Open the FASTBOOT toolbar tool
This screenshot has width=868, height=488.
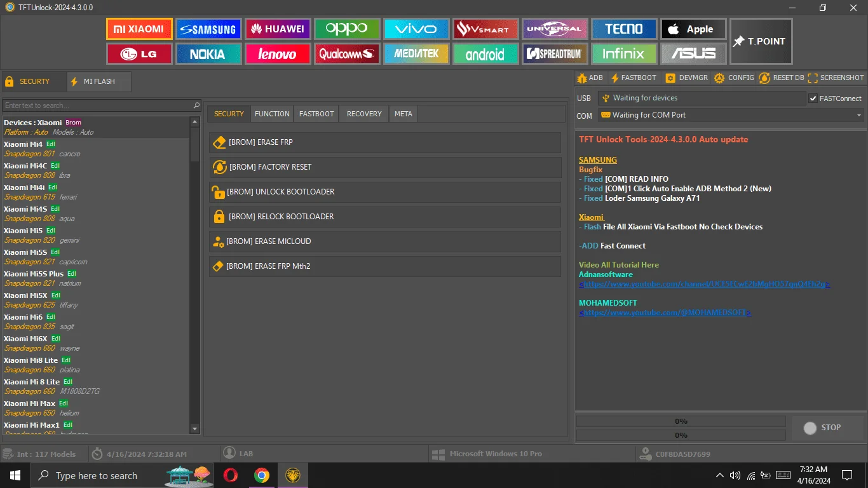(x=634, y=78)
